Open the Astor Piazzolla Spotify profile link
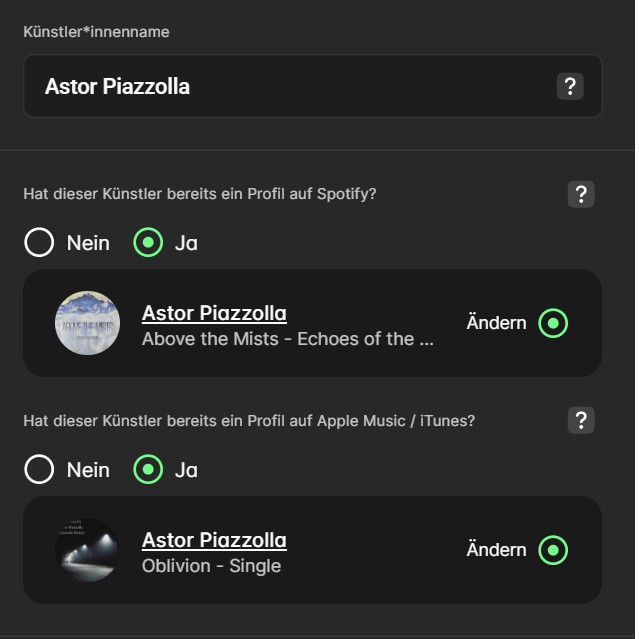Viewport: 639px width, 639px height. click(x=214, y=313)
